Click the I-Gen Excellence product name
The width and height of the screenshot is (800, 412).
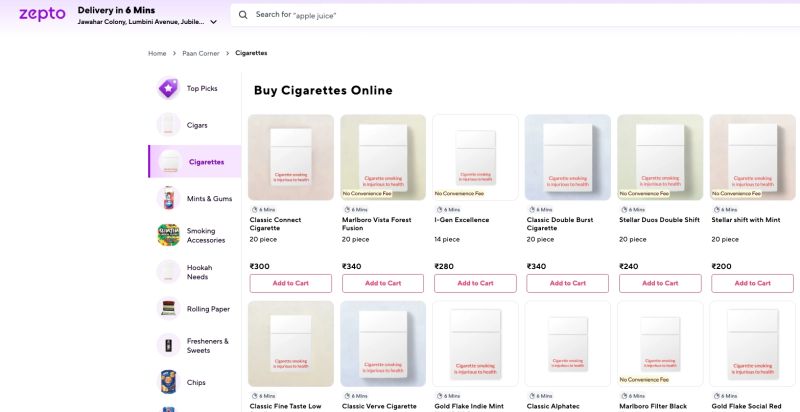(462, 220)
